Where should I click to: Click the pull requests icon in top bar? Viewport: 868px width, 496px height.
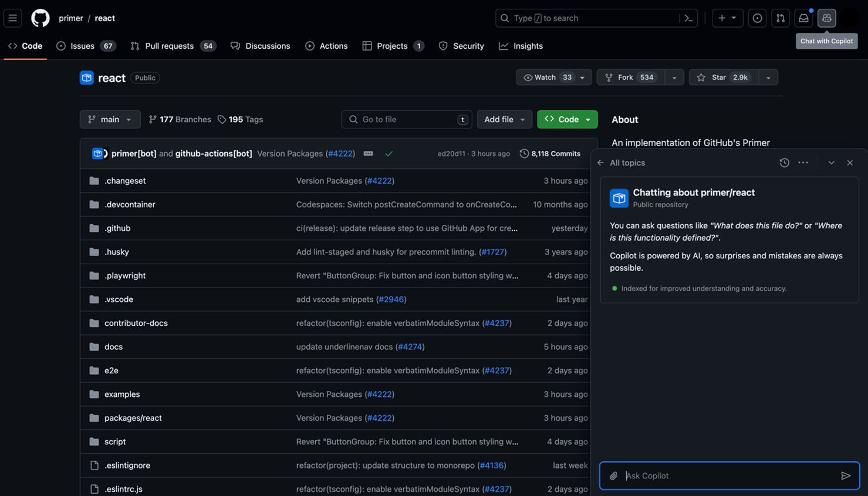pyautogui.click(x=780, y=18)
